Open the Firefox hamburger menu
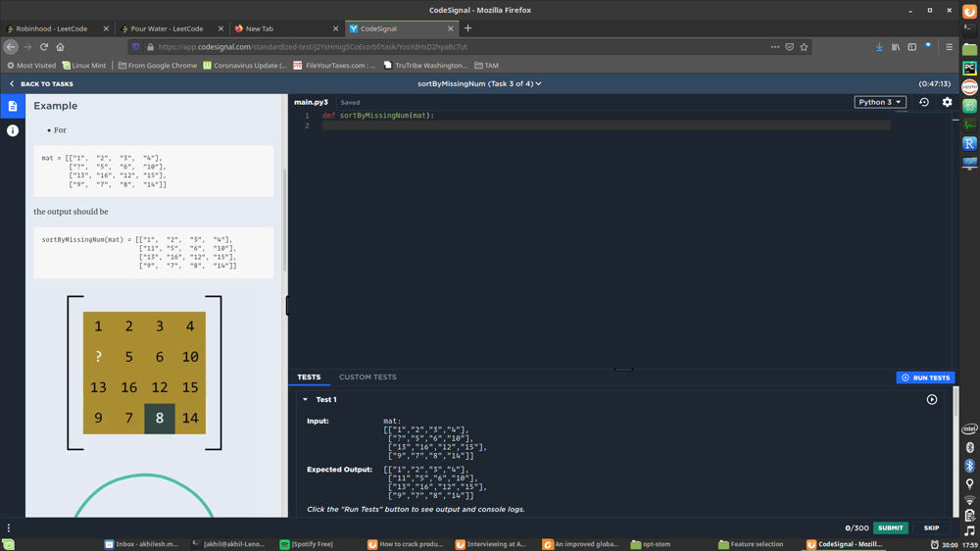Image resolution: width=980 pixels, height=551 pixels. point(949,47)
